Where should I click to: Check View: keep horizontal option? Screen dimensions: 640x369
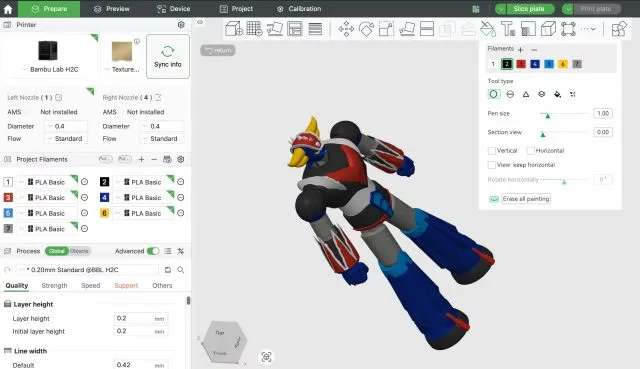492,165
